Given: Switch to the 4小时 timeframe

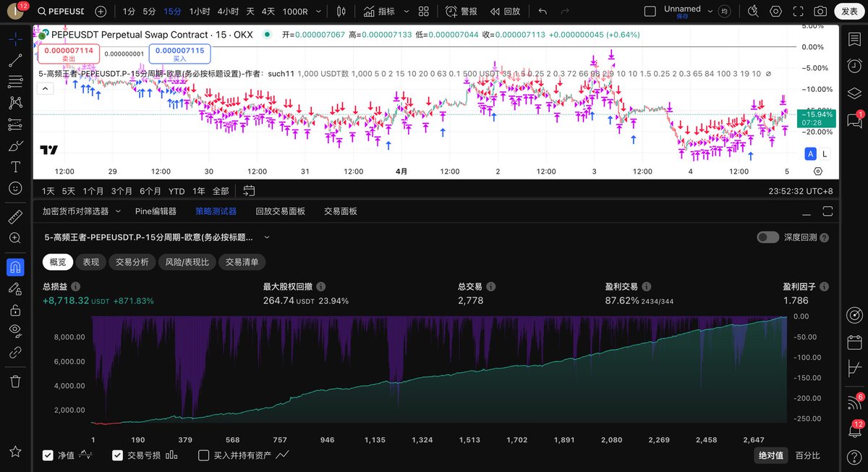Looking at the screenshot, I should (x=228, y=12).
